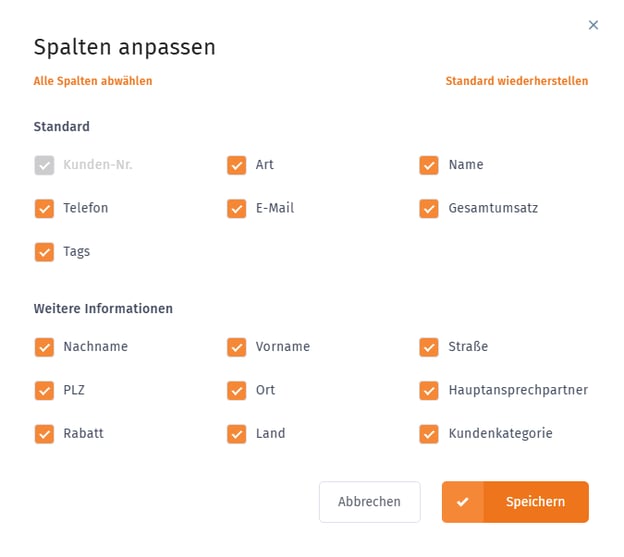Viewport: 624px width, 557px height.
Task: Disable the Rabatt column checkbox
Action: click(44, 434)
